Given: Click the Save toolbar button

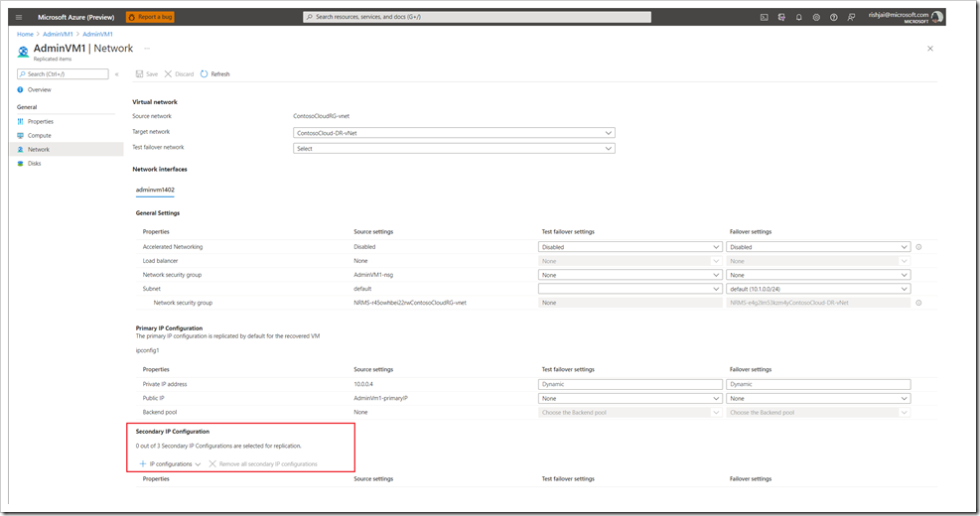Looking at the screenshot, I should 147,74.
